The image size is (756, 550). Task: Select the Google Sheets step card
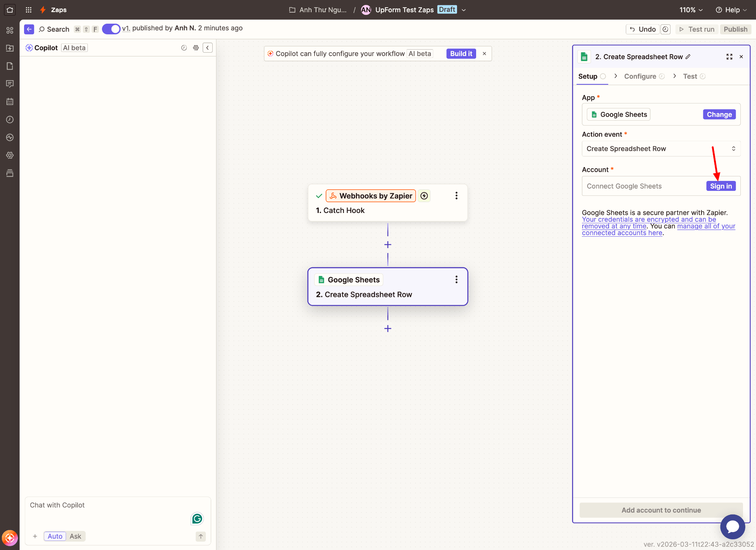388,287
